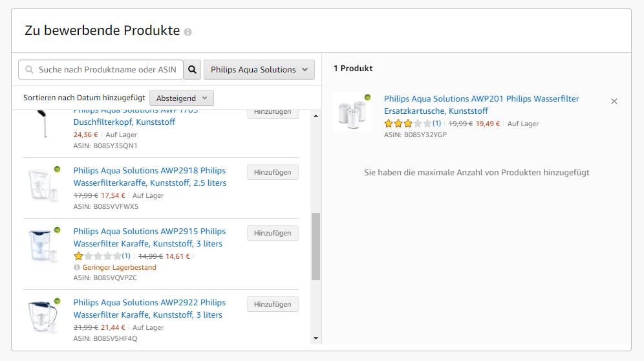The image size is (644, 361).
Task: Click the struck-through price 19,99 €
Action: click(x=460, y=124)
